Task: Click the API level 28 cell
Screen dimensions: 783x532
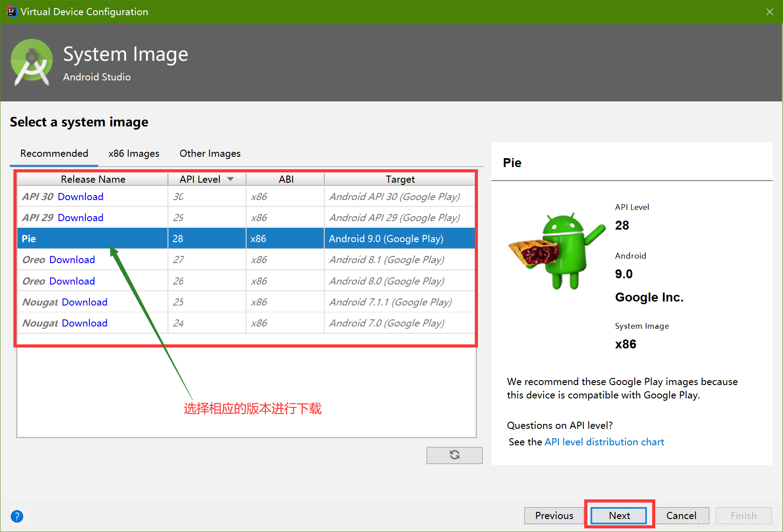Action: (x=207, y=239)
